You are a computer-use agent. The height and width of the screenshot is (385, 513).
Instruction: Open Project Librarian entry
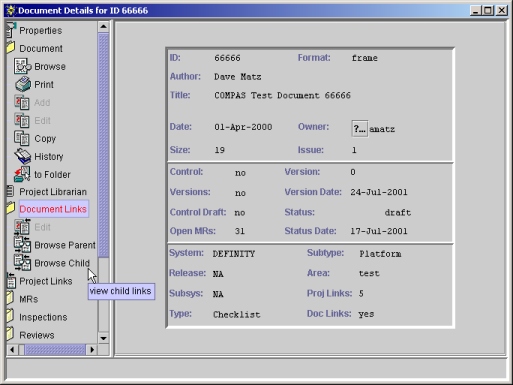(53, 192)
